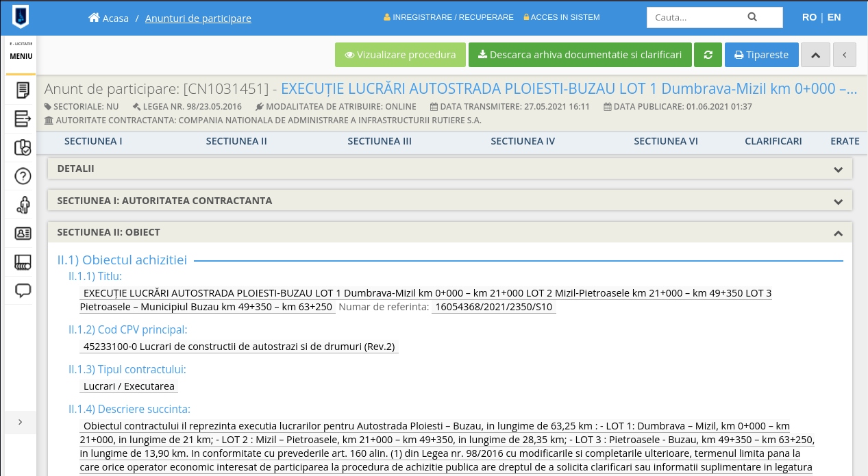Click the refresh icon button
868x476 pixels.
(708, 55)
